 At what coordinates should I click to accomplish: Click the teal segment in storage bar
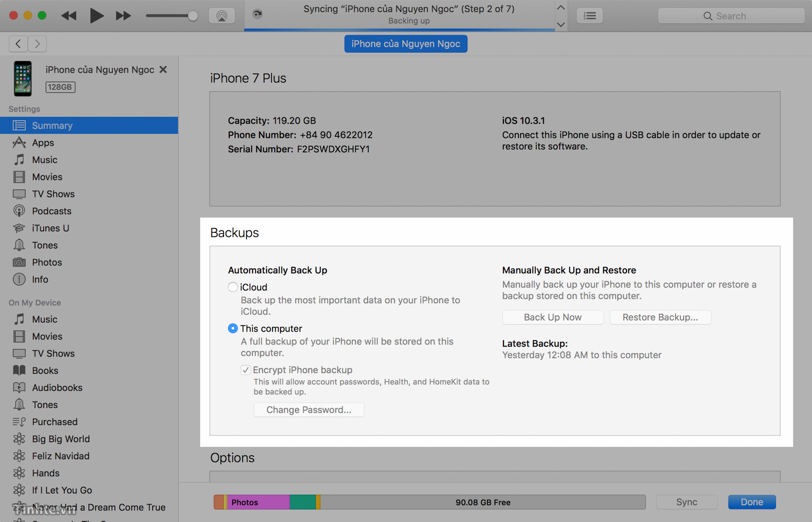(x=303, y=502)
